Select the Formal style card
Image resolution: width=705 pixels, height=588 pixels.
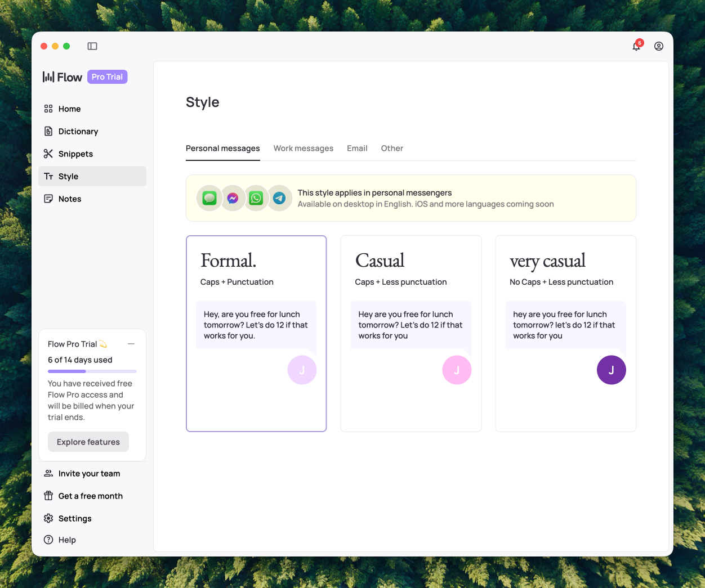click(x=256, y=333)
